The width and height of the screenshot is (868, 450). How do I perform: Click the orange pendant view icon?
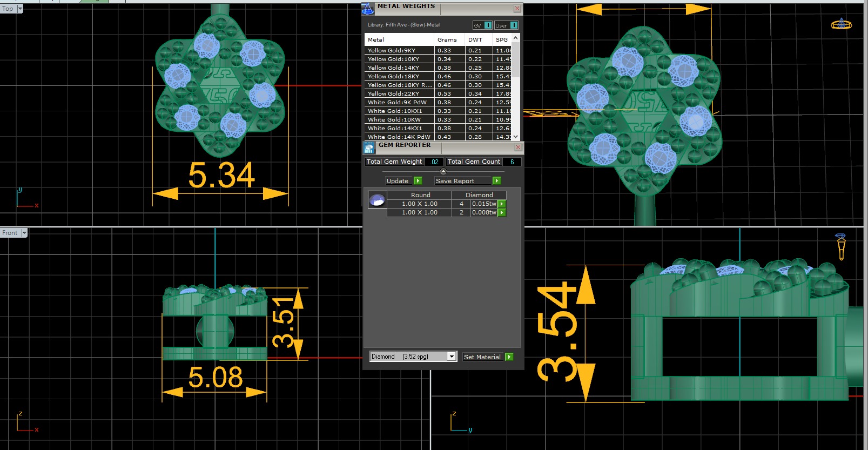click(840, 246)
